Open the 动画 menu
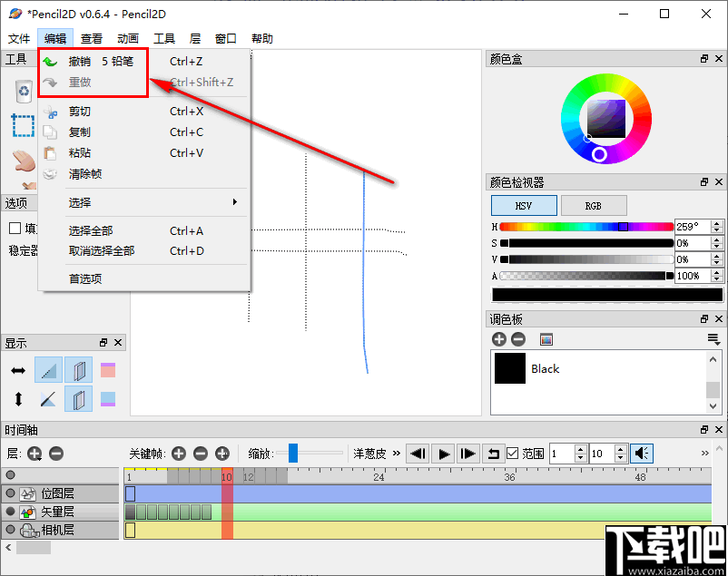The image size is (728, 576). coord(129,38)
